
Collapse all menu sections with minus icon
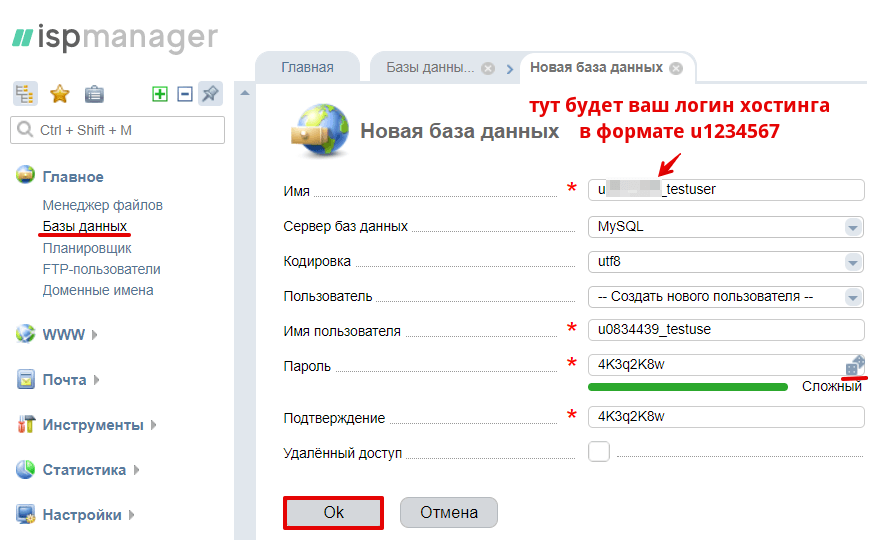185,94
